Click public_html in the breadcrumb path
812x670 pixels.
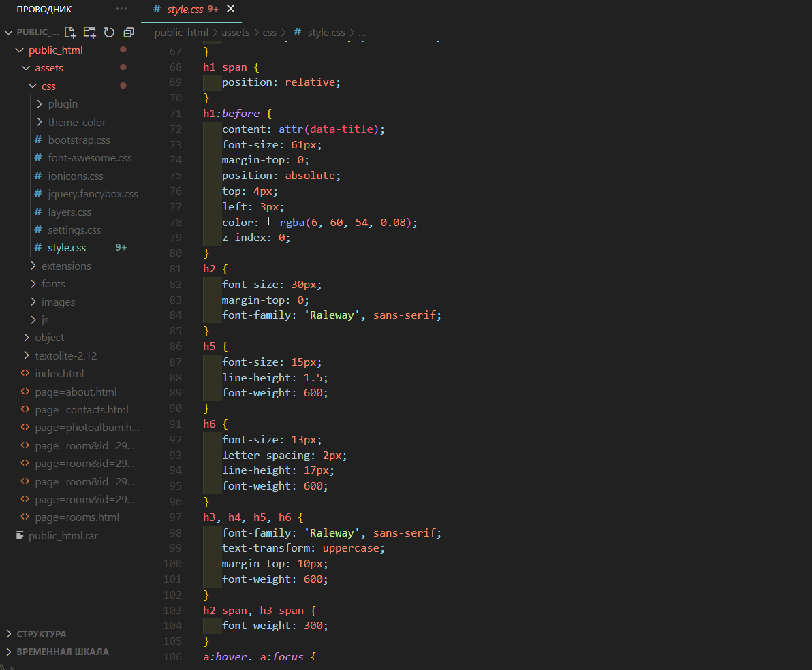point(181,32)
